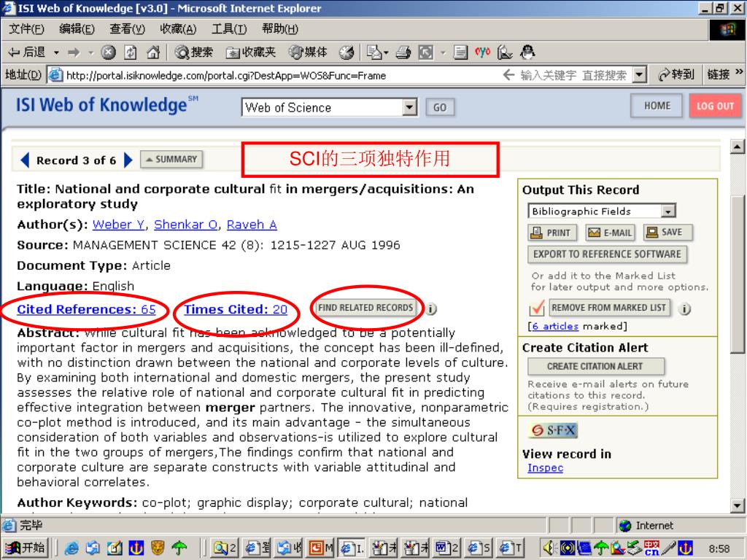Open the Bibliographic Fields dropdown
The width and height of the screenshot is (747, 560).
coord(668,211)
